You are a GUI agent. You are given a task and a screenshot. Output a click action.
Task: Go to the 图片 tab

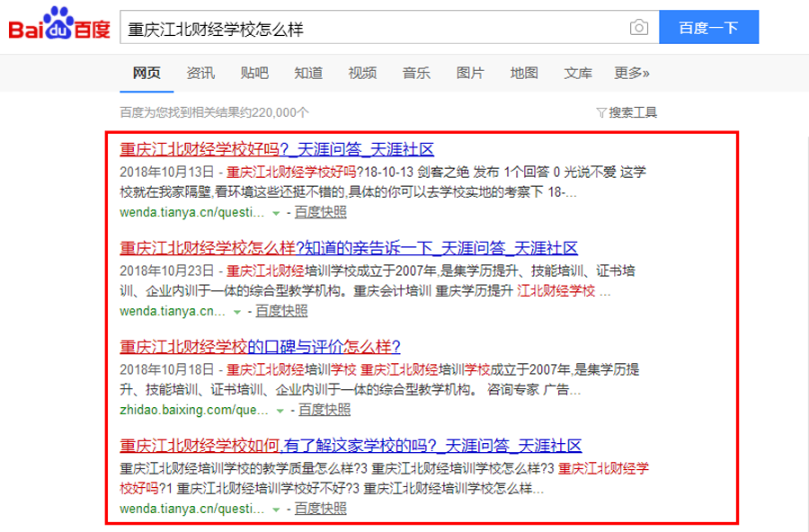coord(470,73)
